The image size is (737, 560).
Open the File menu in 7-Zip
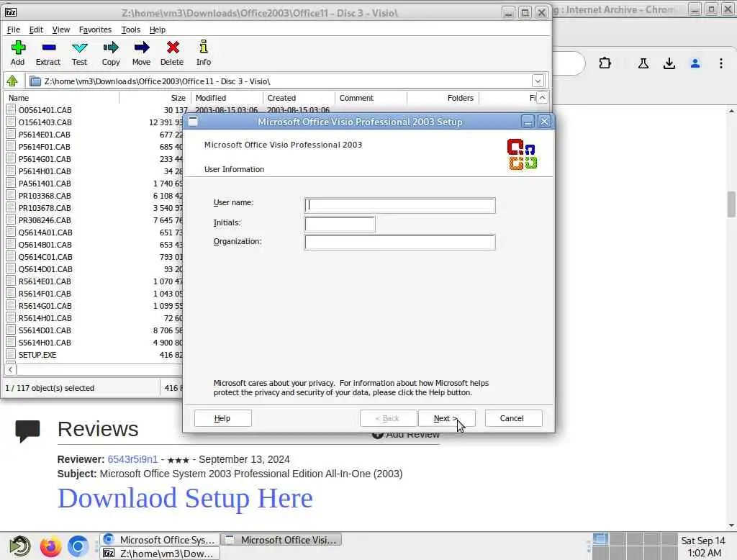pos(13,30)
